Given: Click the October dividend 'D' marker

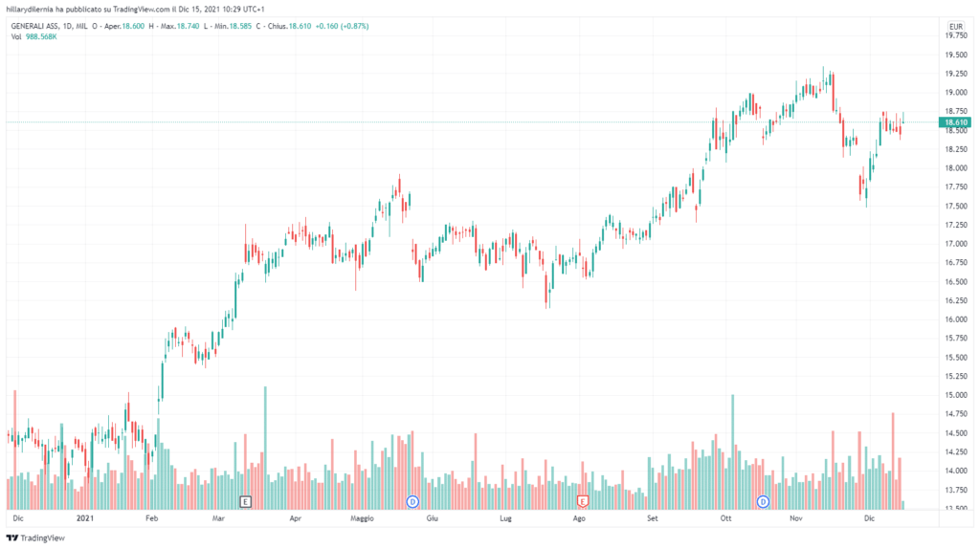Looking at the screenshot, I should pyautogui.click(x=763, y=501).
